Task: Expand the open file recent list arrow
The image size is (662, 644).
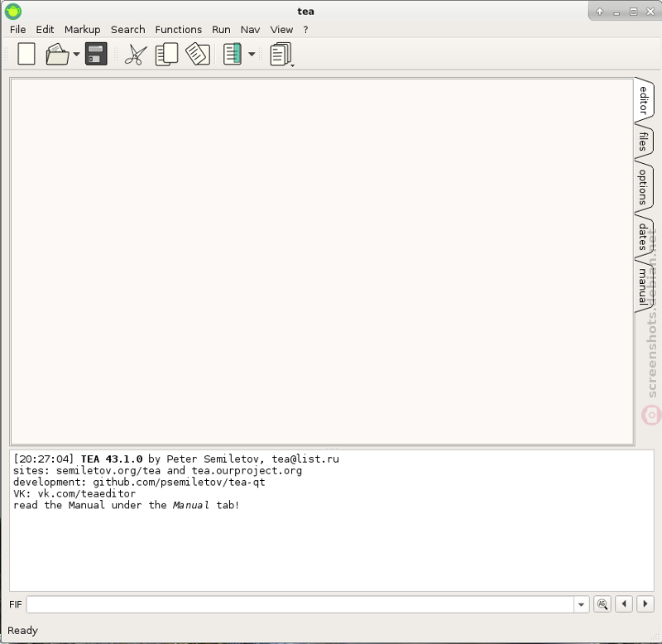Action: 76,54
